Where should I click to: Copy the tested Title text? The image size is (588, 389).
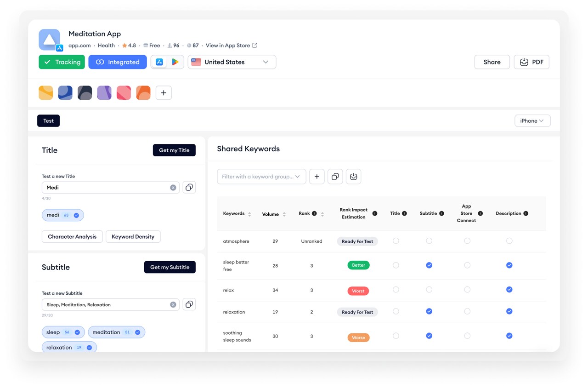pyautogui.click(x=189, y=187)
